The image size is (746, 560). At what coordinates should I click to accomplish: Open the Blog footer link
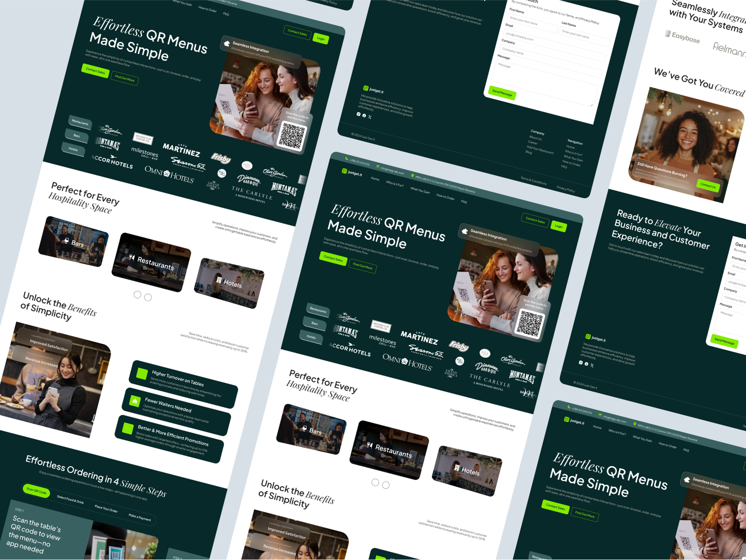(x=529, y=152)
